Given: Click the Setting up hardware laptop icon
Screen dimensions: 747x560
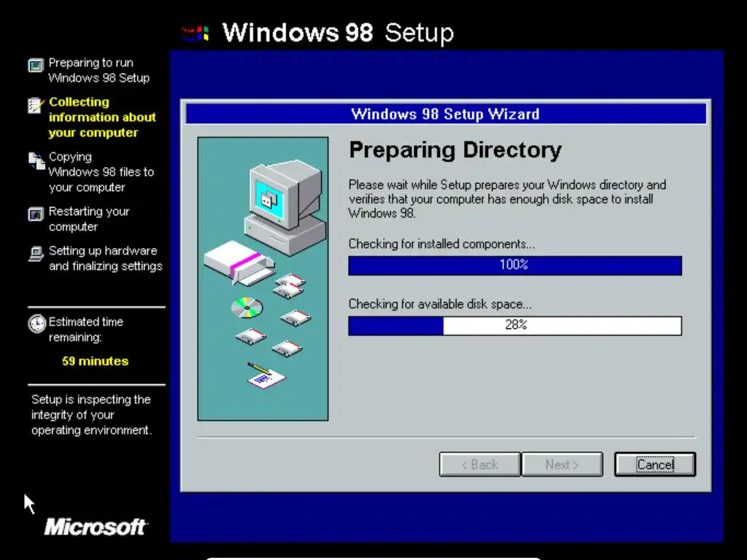Looking at the screenshot, I should [36, 254].
